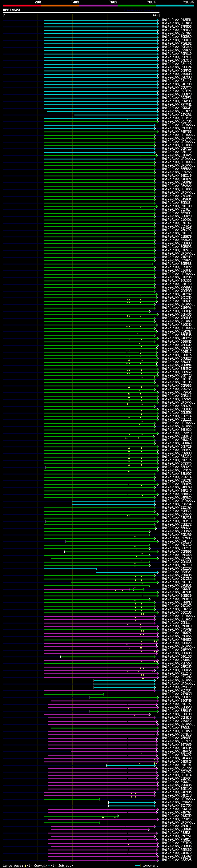Click the UniRef100_C5WVT0 label
The height and width of the screenshot is (868, 197).
coord(176,88)
